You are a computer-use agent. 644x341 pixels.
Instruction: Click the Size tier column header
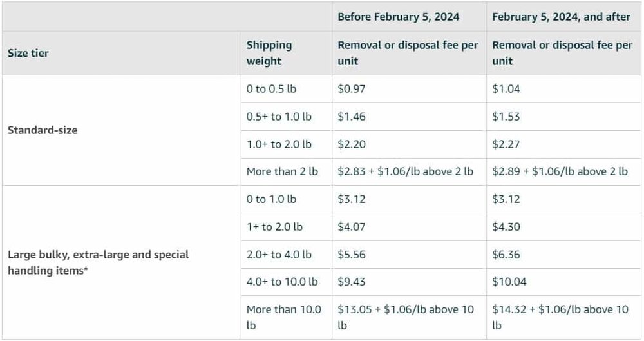[28, 53]
